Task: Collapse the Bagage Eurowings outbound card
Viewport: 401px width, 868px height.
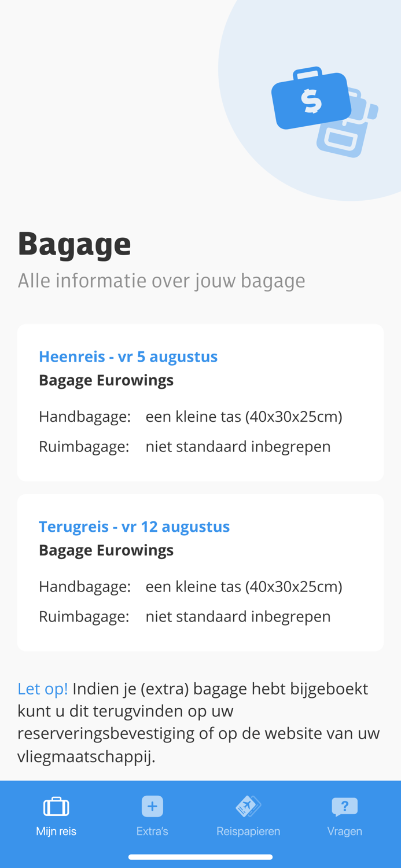Action: [106, 380]
